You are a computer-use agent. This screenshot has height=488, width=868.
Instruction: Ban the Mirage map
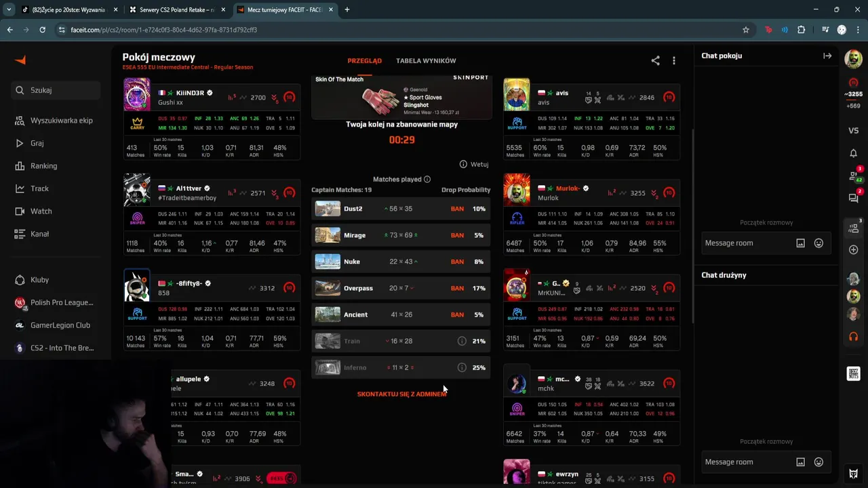(x=457, y=235)
